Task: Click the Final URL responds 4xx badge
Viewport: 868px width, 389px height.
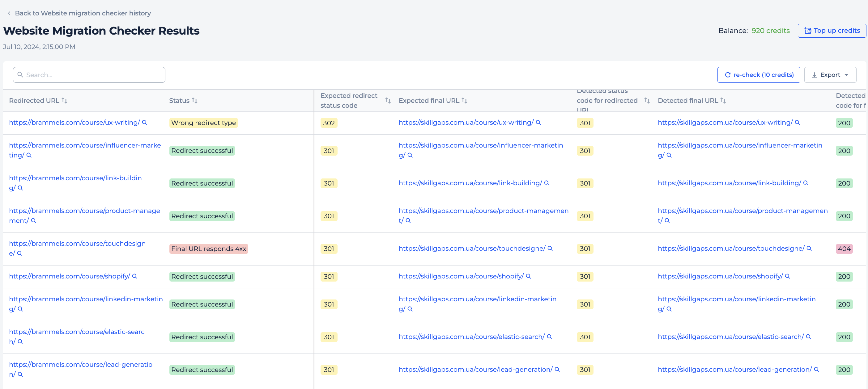Action: point(209,249)
